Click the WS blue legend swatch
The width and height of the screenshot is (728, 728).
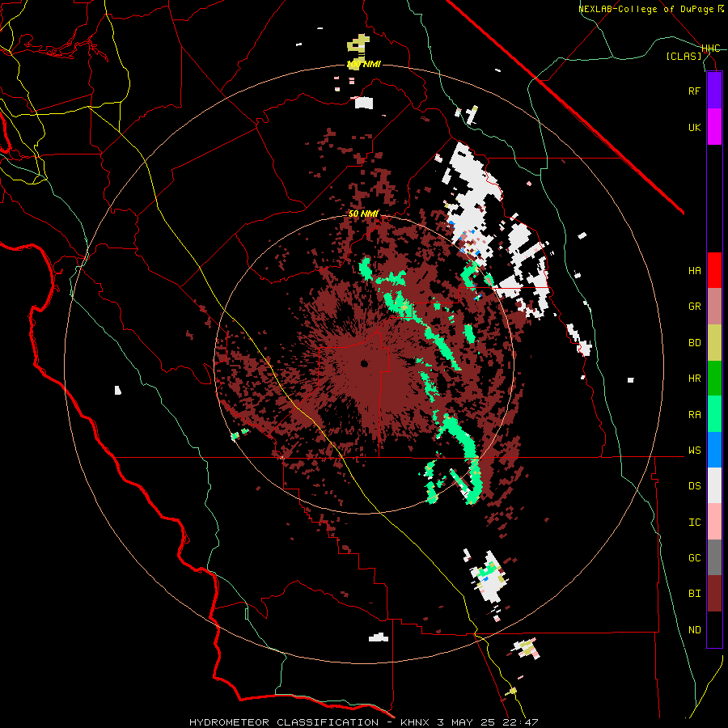coord(714,450)
